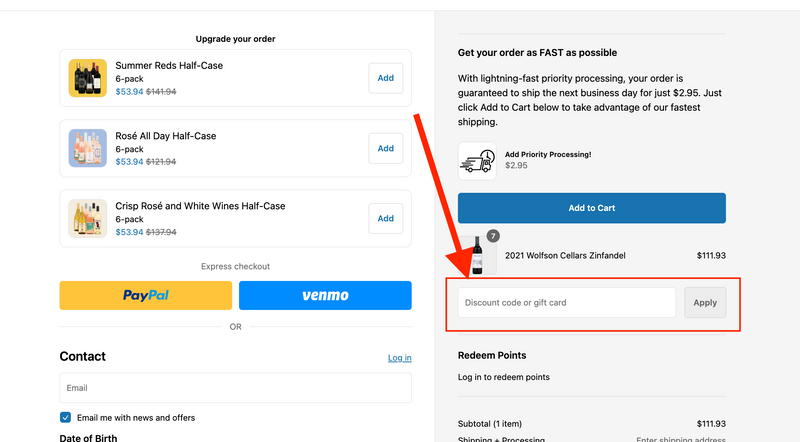Click the Discount code or gift card field
This screenshot has height=442, width=800.
pyautogui.click(x=567, y=302)
